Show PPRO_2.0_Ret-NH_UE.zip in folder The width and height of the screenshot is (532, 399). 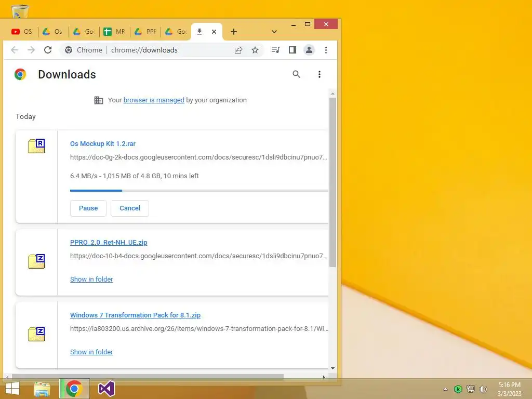(x=91, y=279)
